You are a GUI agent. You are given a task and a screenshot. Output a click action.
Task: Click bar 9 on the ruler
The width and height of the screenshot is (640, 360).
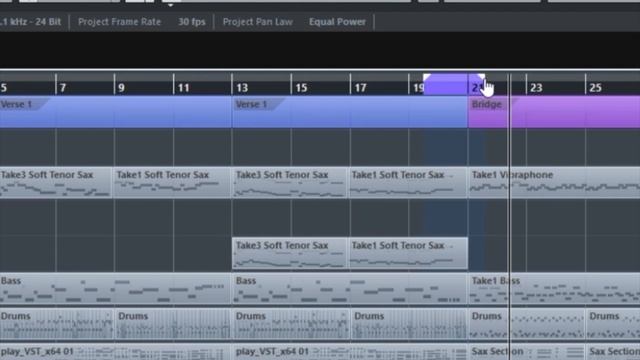122,88
